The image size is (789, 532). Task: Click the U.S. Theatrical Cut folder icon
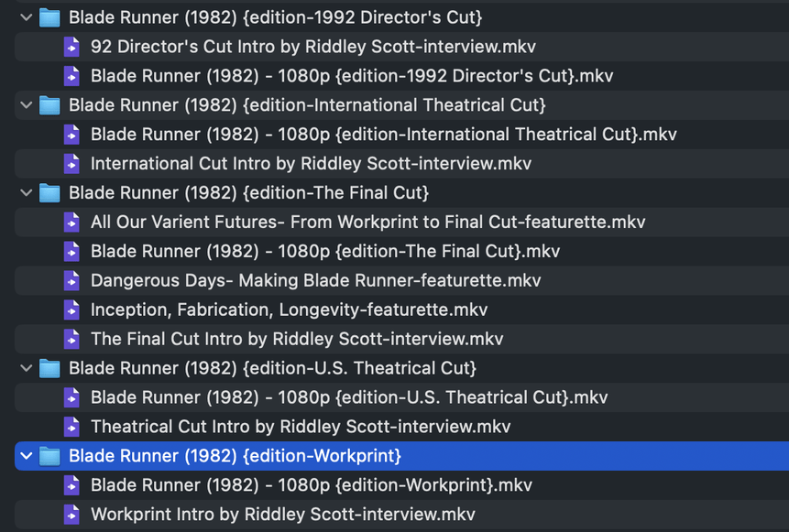pos(49,368)
